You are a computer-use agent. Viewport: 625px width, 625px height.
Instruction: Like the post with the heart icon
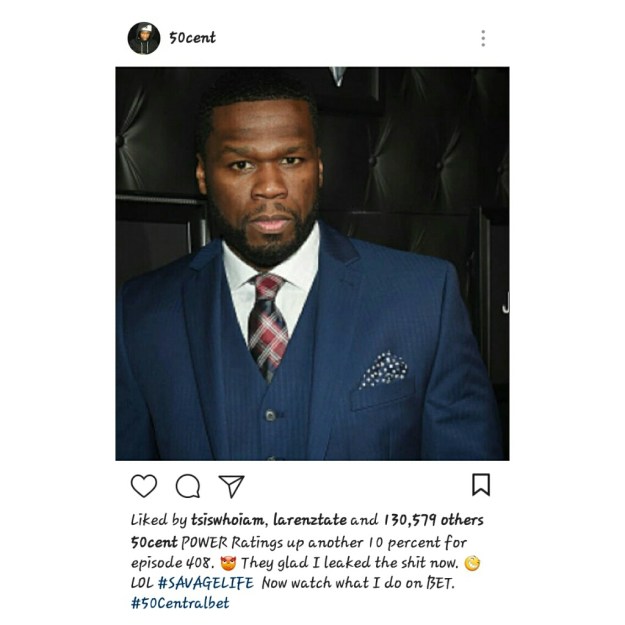[x=143, y=485]
